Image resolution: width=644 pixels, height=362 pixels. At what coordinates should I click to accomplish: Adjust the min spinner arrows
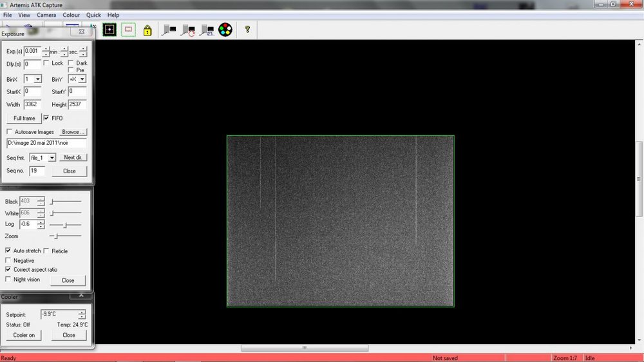(64, 52)
